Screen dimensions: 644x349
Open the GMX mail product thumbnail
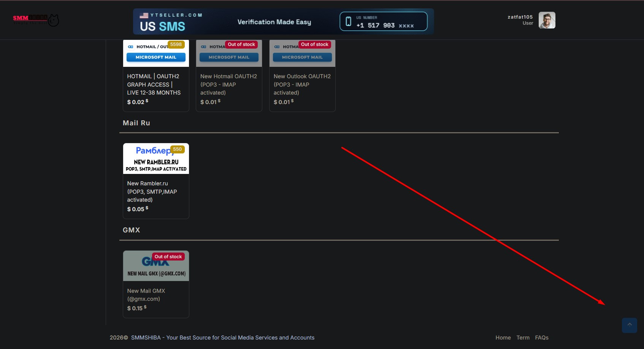(x=156, y=266)
